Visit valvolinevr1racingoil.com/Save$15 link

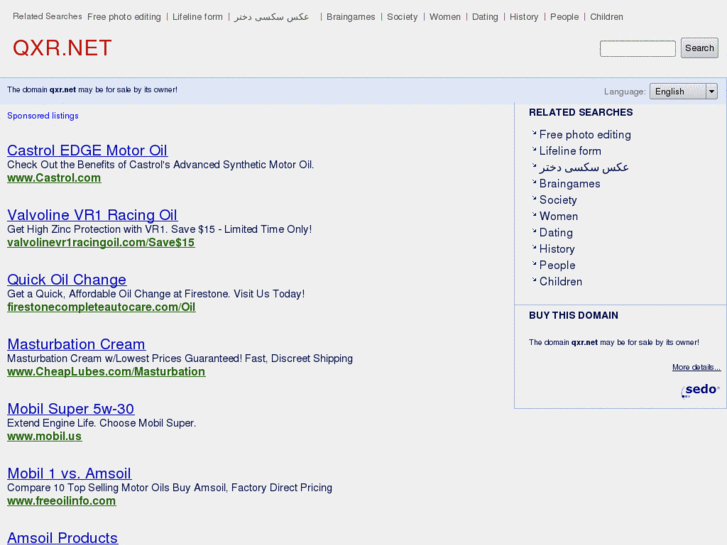tap(101, 242)
